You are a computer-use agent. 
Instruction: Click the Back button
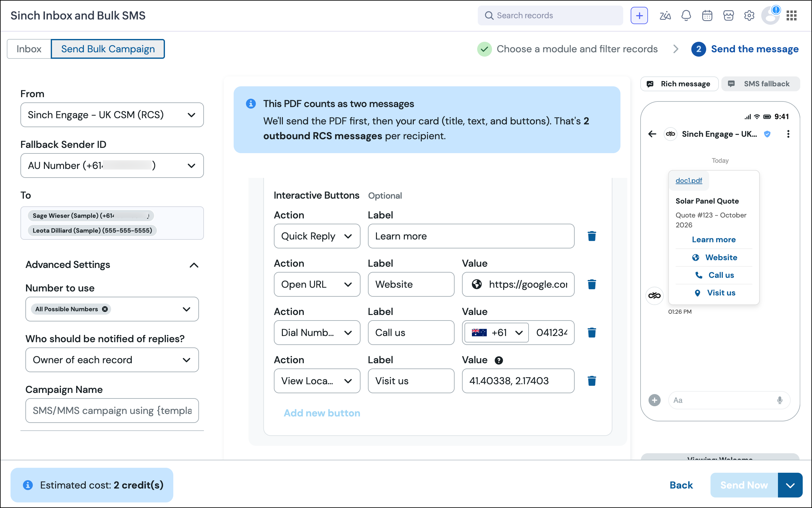(x=681, y=485)
